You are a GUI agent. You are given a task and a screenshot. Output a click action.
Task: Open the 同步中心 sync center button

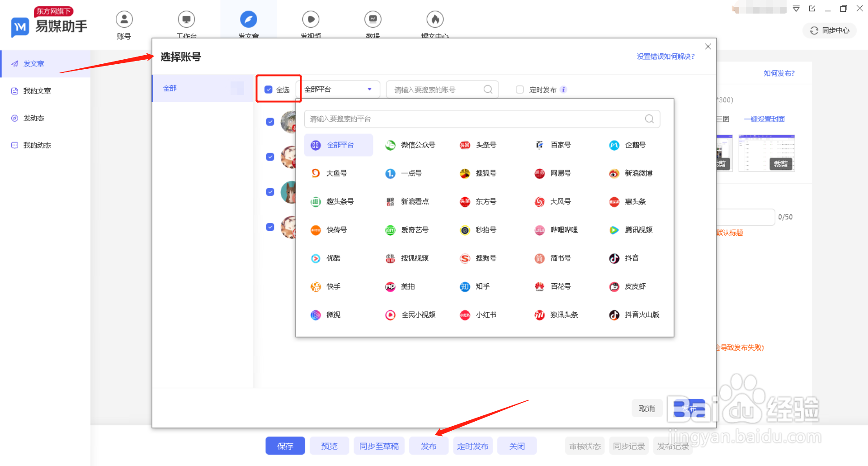(830, 30)
